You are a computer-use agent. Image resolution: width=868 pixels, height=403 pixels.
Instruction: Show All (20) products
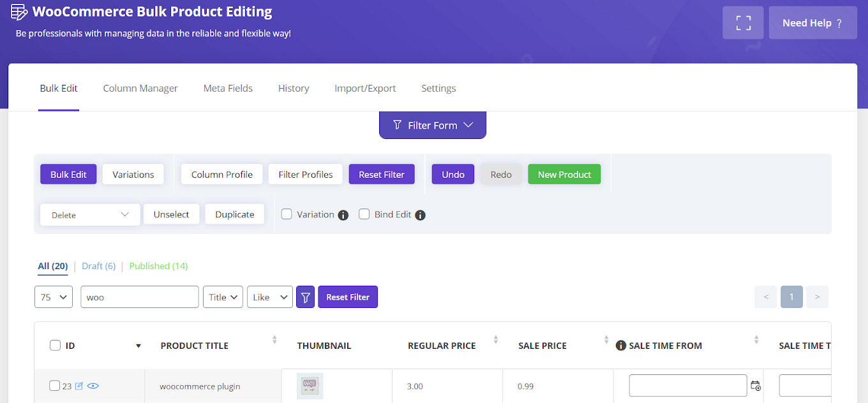click(53, 266)
